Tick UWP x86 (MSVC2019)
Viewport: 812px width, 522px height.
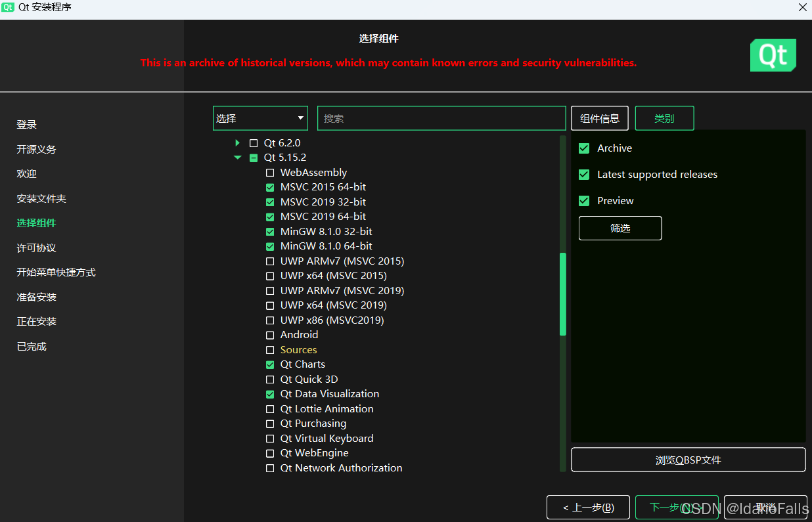(x=270, y=320)
